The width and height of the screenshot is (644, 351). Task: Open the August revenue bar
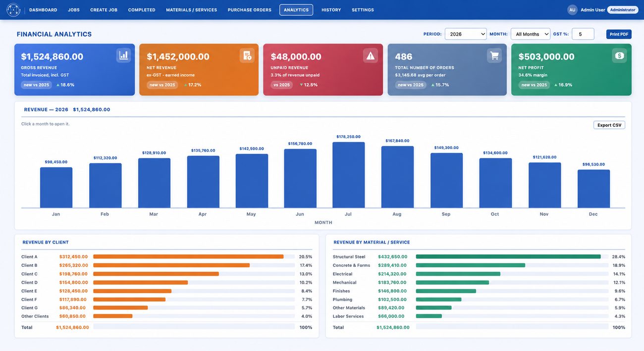click(x=397, y=177)
